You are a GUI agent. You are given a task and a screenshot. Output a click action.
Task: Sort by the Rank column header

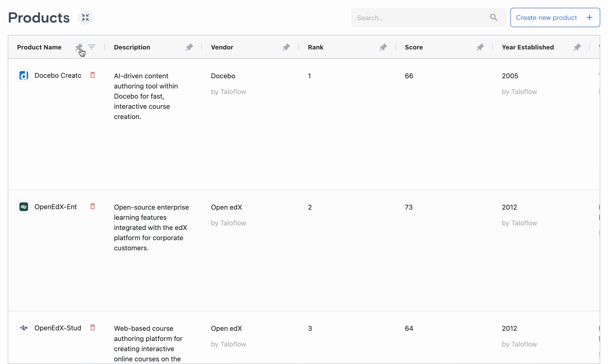click(x=316, y=47)
